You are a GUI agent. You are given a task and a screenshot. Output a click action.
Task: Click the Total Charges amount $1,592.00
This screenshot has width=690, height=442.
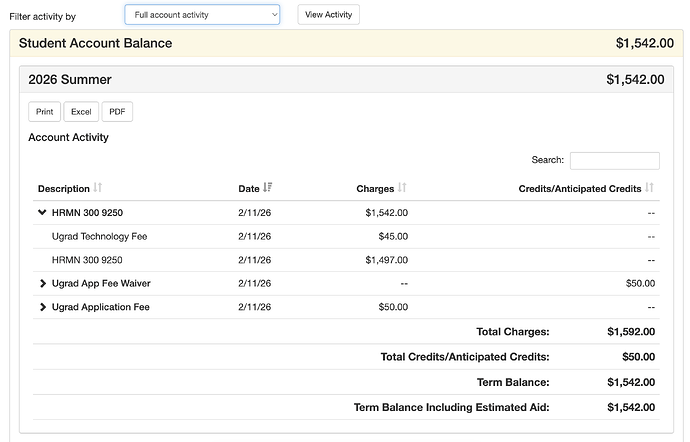631,332
